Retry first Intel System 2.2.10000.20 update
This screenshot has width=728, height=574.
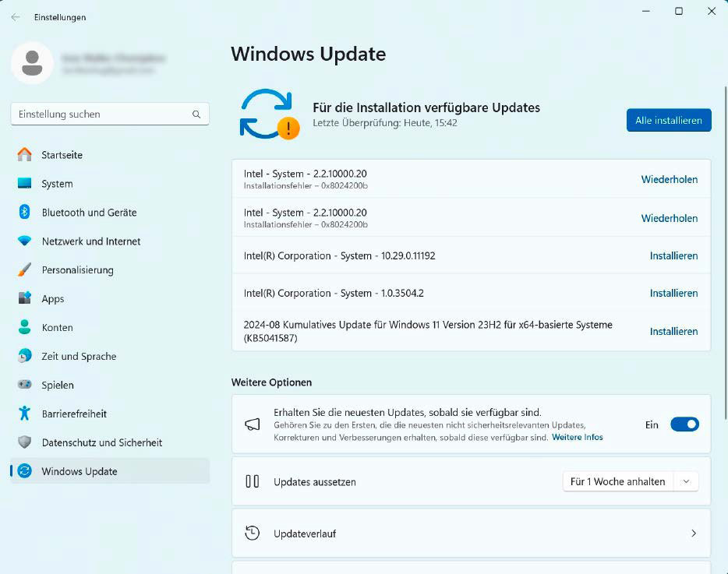tap(669, 179)
